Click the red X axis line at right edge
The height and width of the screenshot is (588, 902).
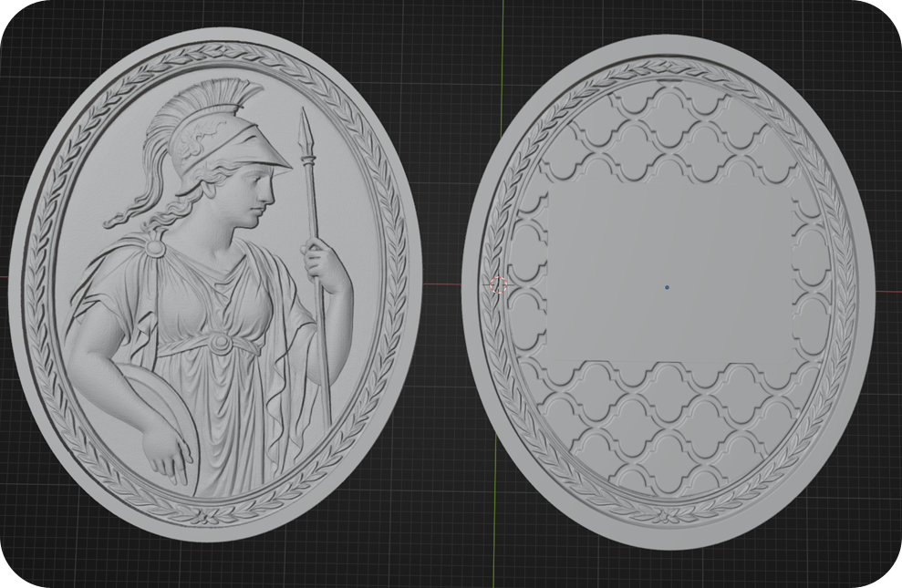pos(887,291)
